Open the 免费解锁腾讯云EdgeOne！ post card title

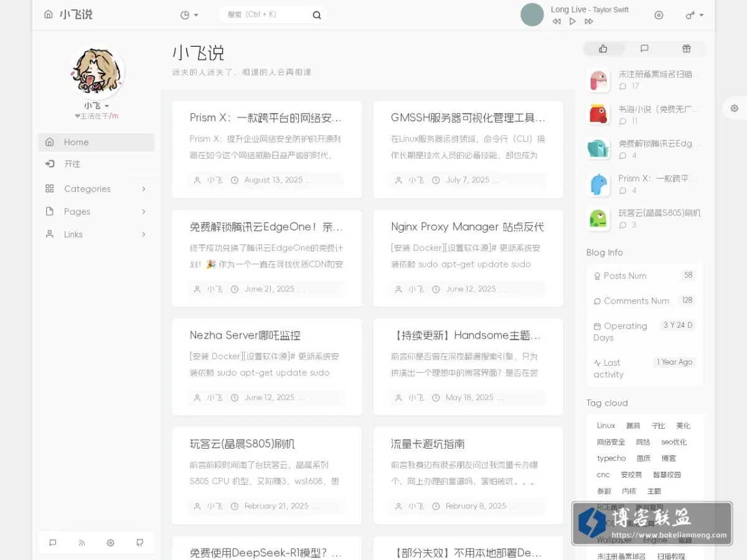point(266,227)
